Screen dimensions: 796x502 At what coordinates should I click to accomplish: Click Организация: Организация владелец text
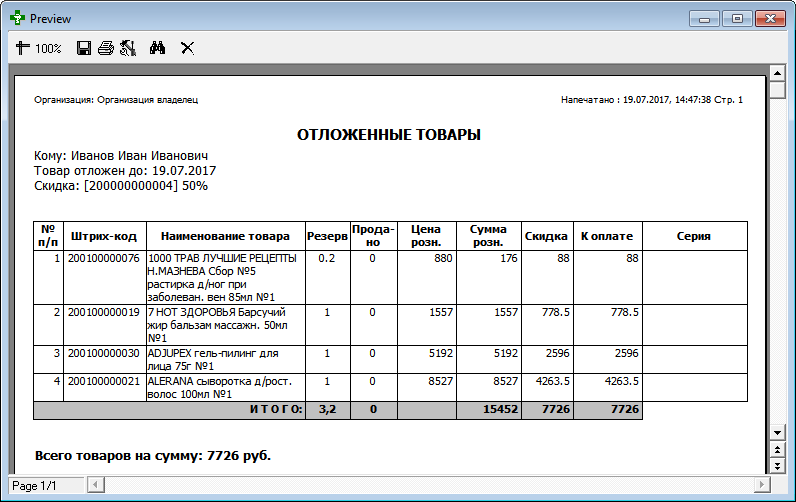pyautogui.click(x=116, y=100)
